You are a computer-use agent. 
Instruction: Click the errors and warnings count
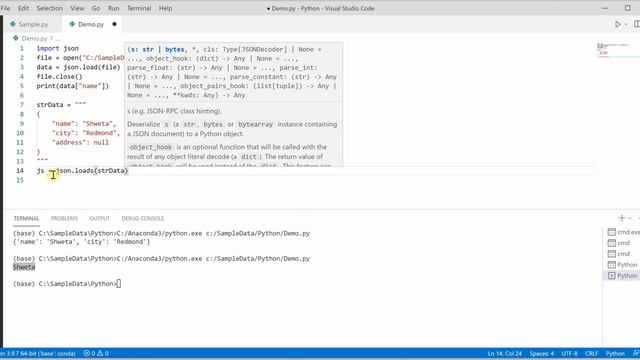click(96, 353)
